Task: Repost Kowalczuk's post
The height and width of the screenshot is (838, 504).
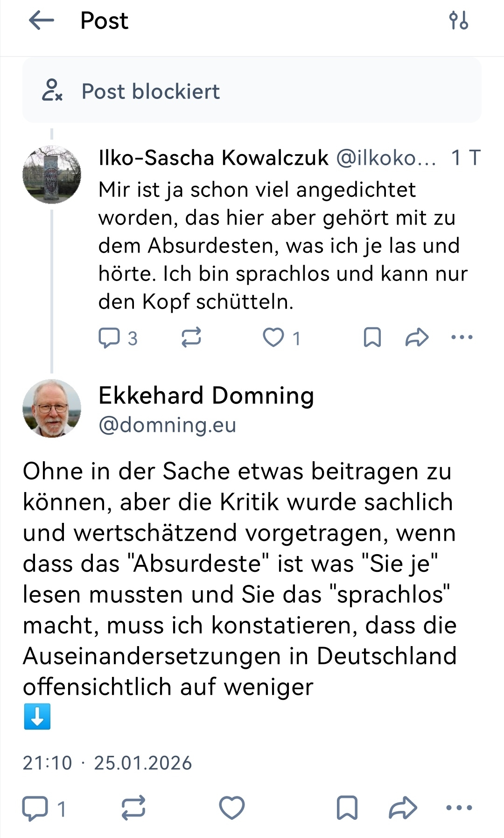Action: [x=191, y=338]
